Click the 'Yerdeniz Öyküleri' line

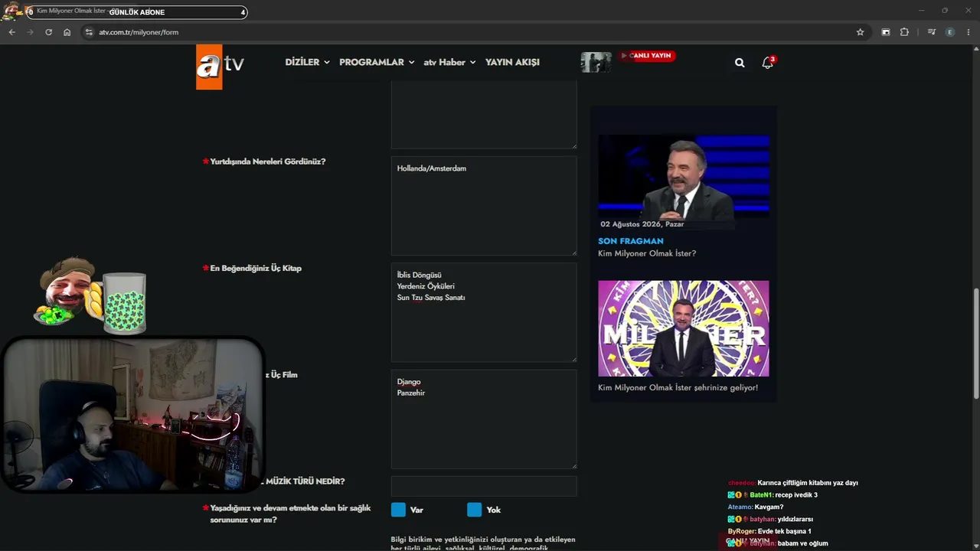click(x=426, y=286)
